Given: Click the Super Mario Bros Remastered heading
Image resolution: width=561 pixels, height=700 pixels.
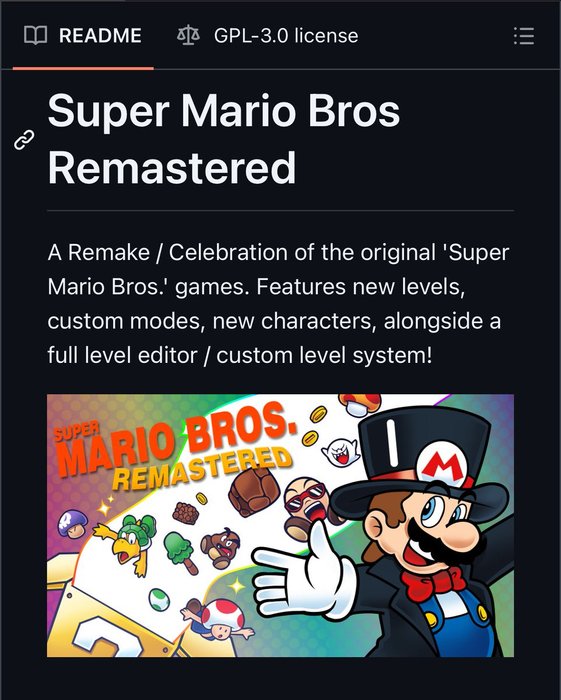Looking at the screenshot, I should click(224, 139).
